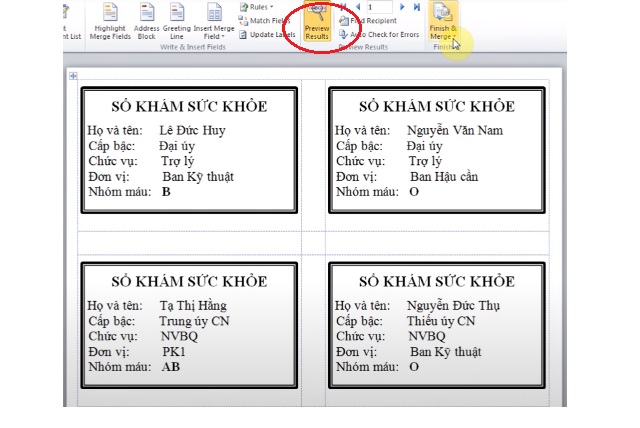Click the name Tạ Thị Hằng

[x=193, y=306]
